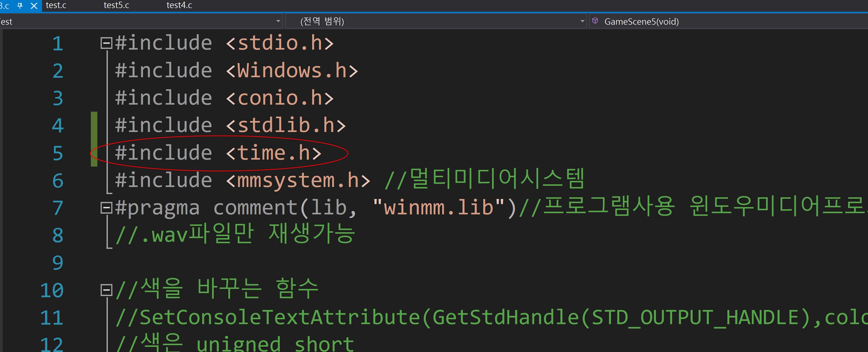
Task: Switch to the test5.c tab
Action: pyautogui.click(x=116, y=5)
